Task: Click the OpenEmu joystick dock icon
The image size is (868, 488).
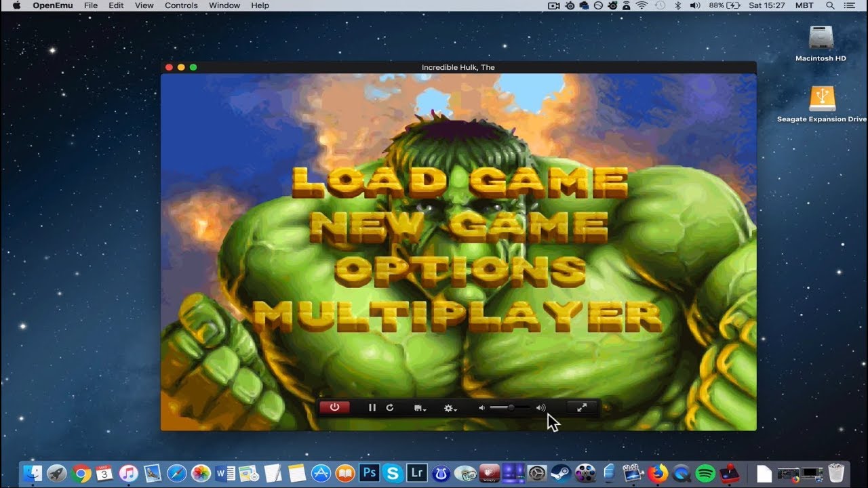Action: tap(730, 473)
